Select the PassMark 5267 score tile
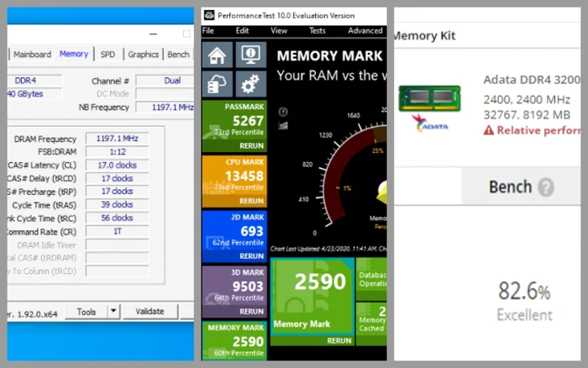588x368 pixels. tap(234, 126)
